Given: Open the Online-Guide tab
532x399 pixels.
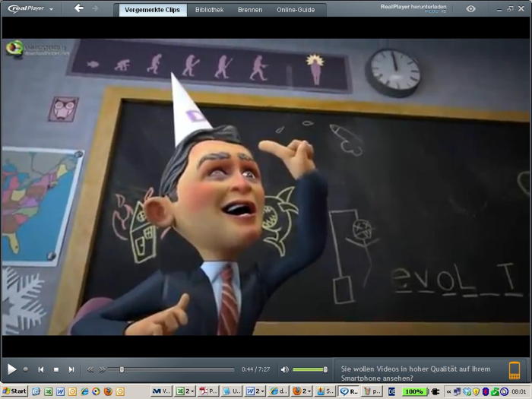Looking at the screenshot, I should 296,10.
